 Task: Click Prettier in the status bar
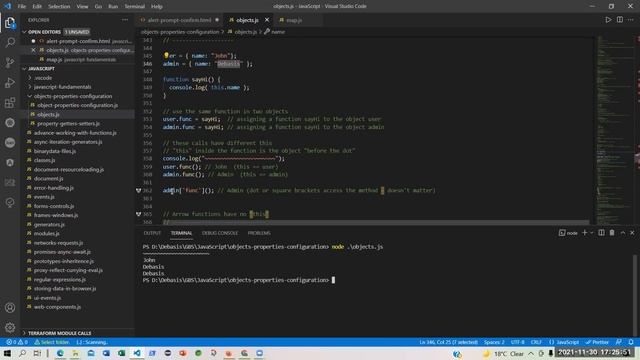tap(597, 342)
